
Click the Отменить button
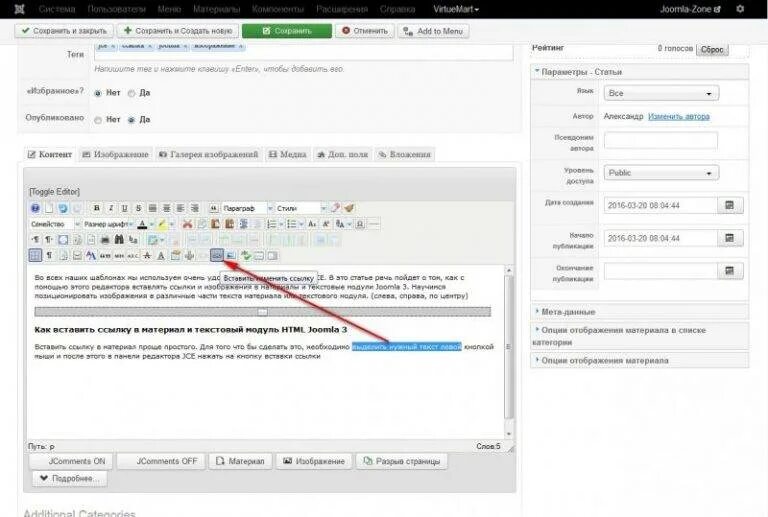365,31
